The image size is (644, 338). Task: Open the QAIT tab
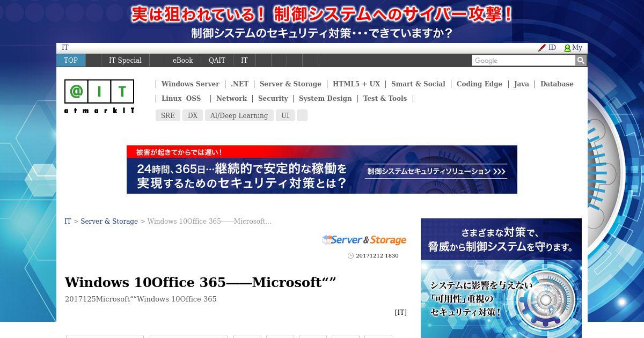(x=217, y=60)
